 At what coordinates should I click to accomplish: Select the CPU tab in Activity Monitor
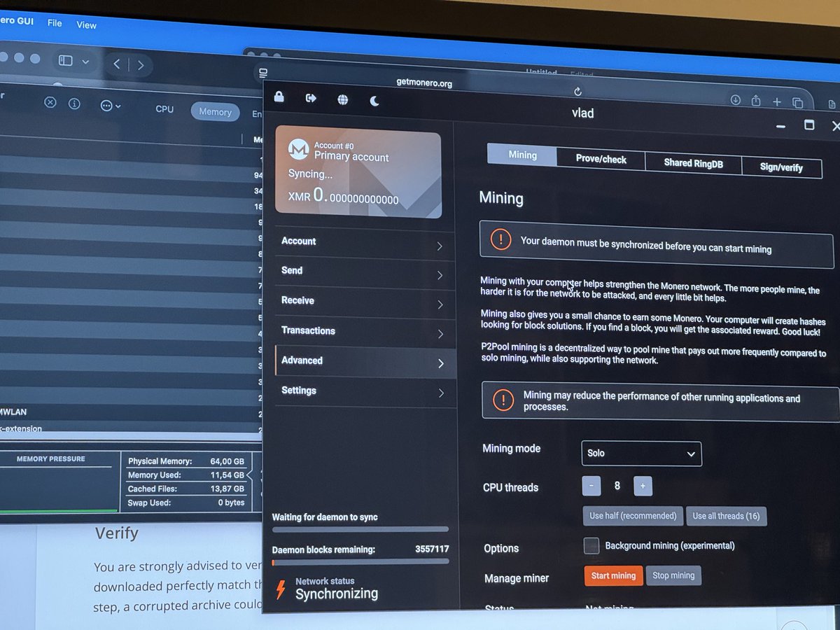[164, 109]
